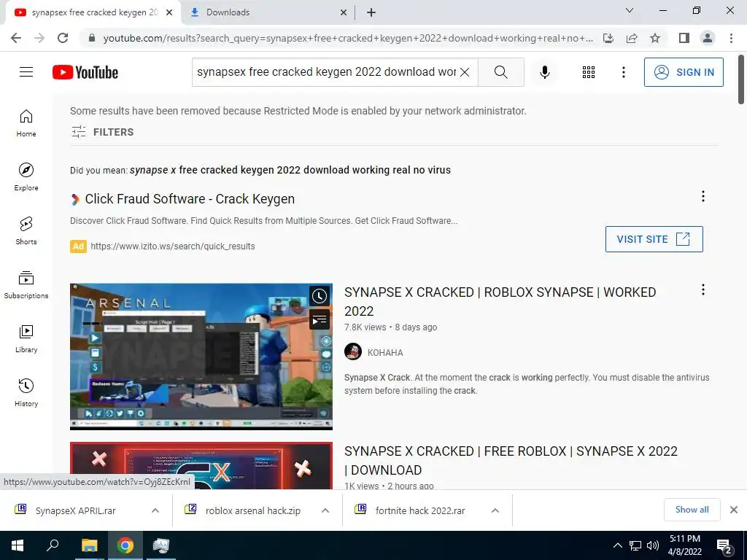Open KOHAHA channel avatar
This screenshot has height=560, width=747.
pyautogui.click(x=353, y=352)
